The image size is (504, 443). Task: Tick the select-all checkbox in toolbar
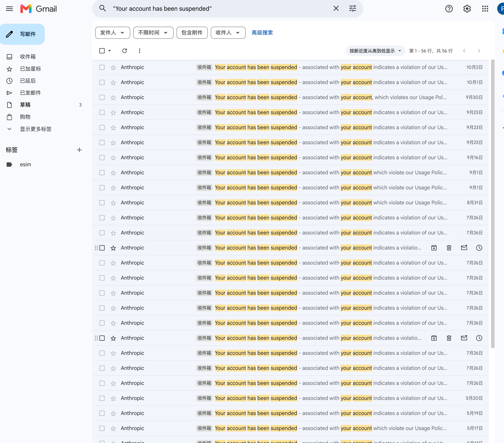[102, 51]
